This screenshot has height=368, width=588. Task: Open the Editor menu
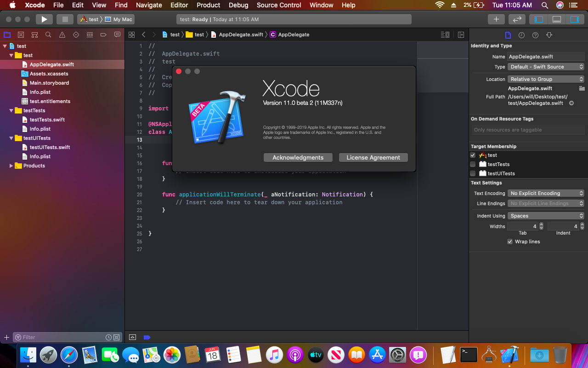(179, 5)
